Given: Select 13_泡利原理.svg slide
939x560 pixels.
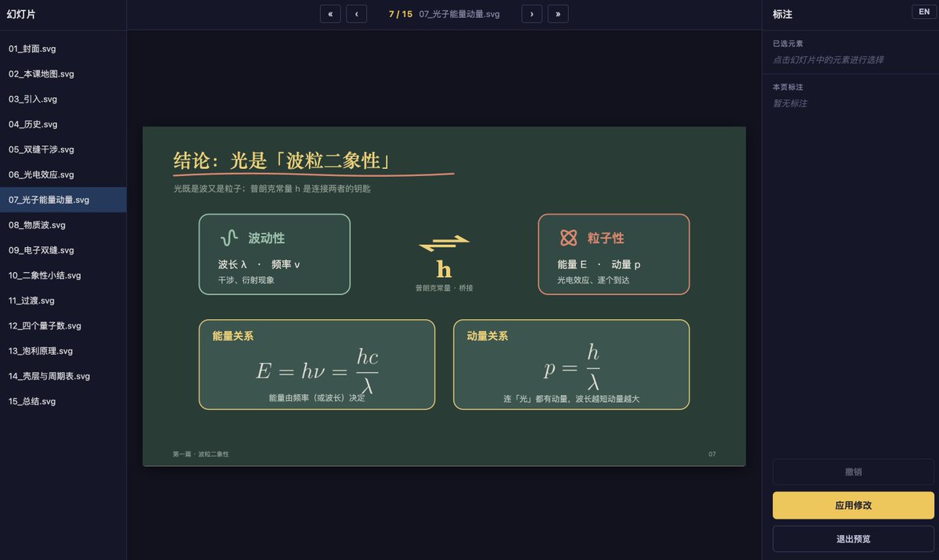Looking at the screenshot, I should point(63,351).
